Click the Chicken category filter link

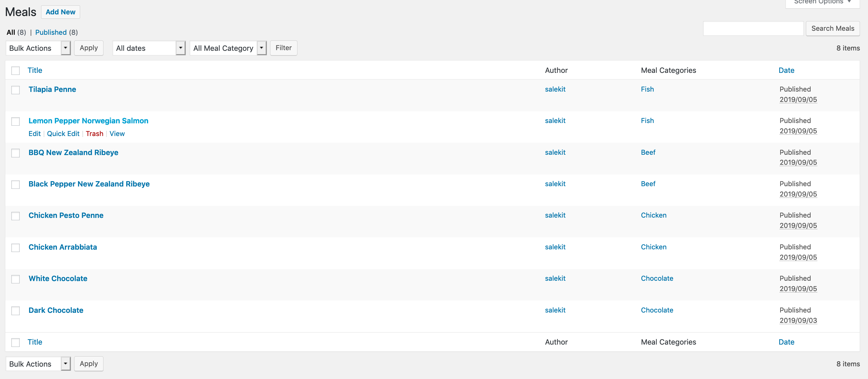tap(654, 215)
